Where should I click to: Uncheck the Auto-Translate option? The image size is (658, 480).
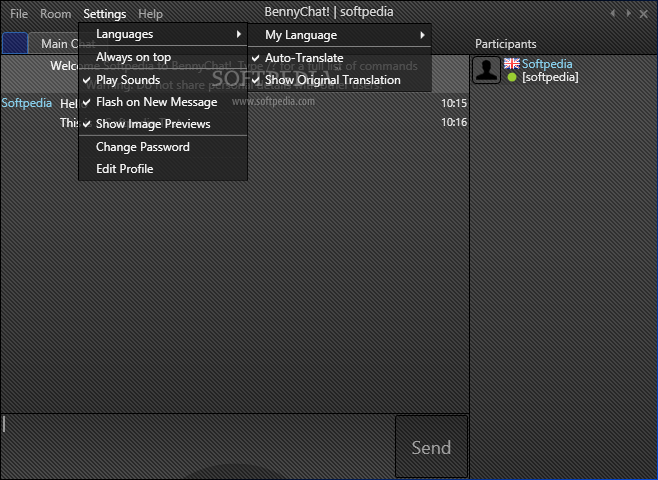point(339,58)
